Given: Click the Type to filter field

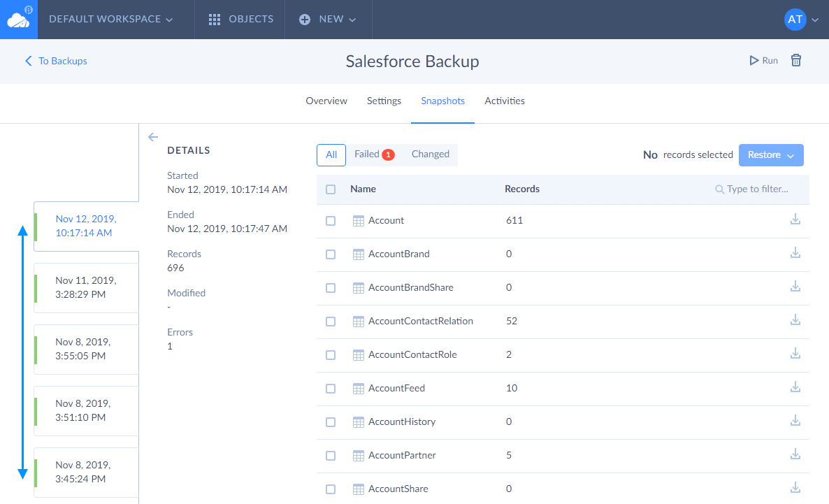Looking at the screenshot, I should (x=757, y=189).
